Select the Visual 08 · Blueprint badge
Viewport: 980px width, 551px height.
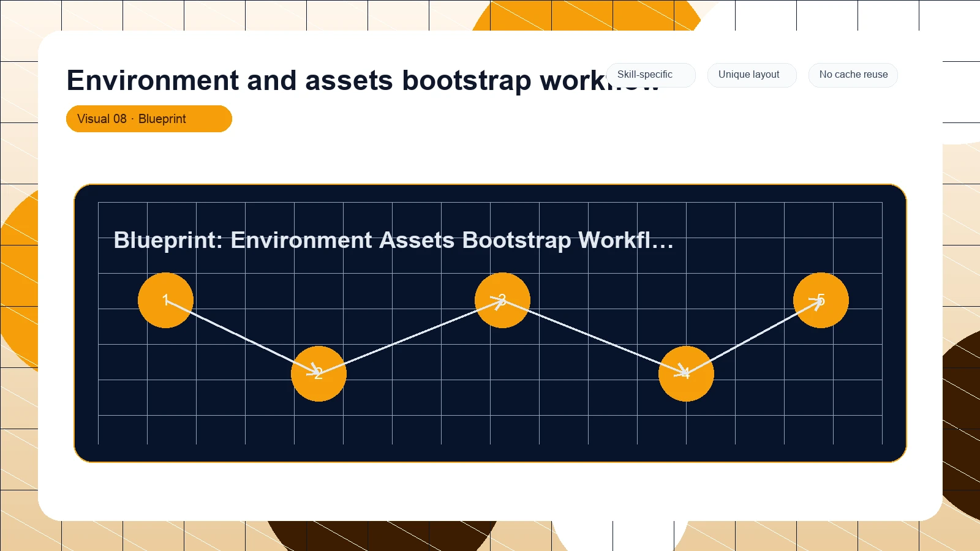[149, 119]
